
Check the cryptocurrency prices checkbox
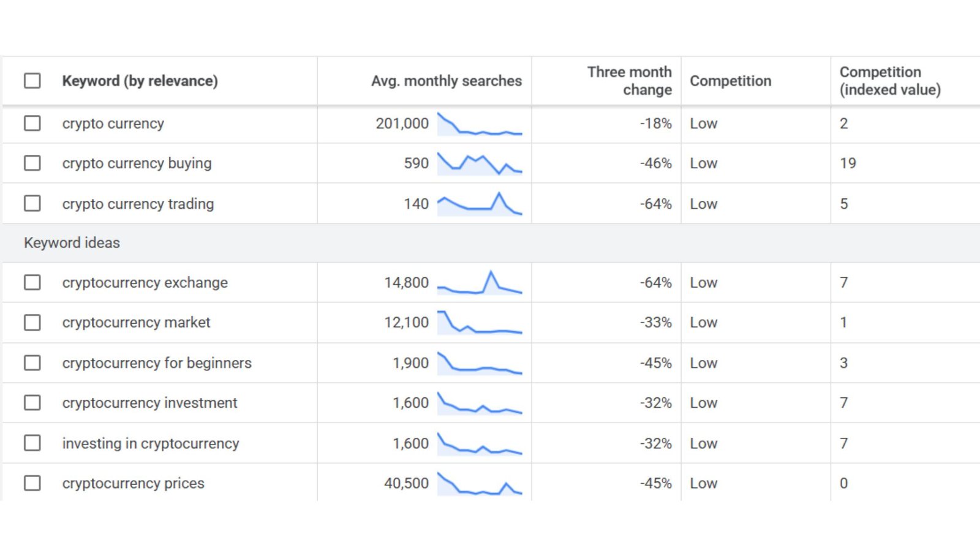32,482
